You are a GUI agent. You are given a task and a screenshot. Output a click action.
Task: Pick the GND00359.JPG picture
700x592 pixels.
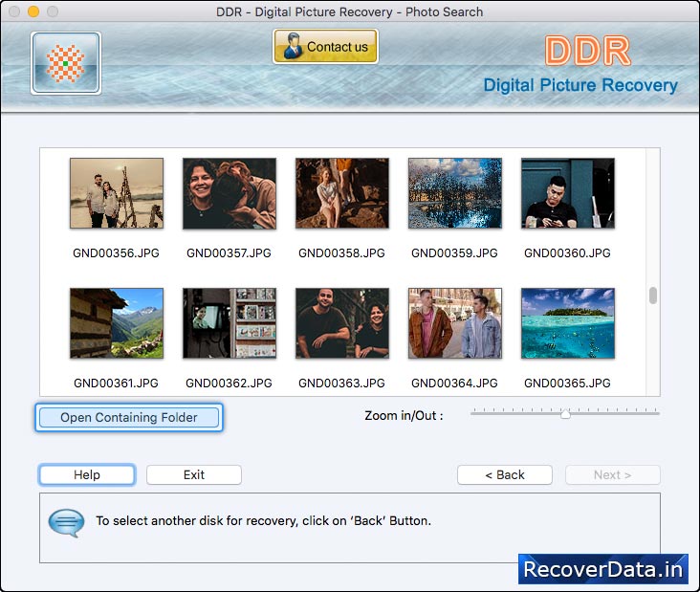point(455,193)
